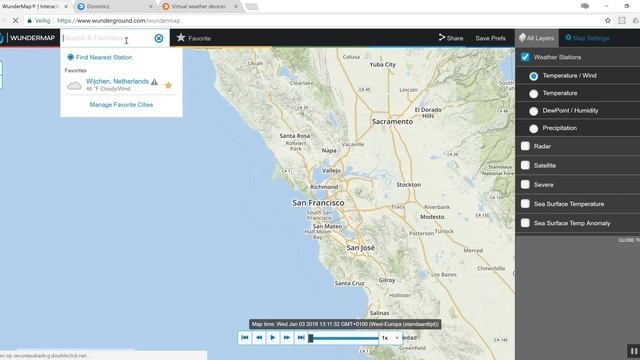Select the DewPoint / Humidity radio button
Image resolution: width=640 pixels, height=360 pixels.
(x=533, y=111)
